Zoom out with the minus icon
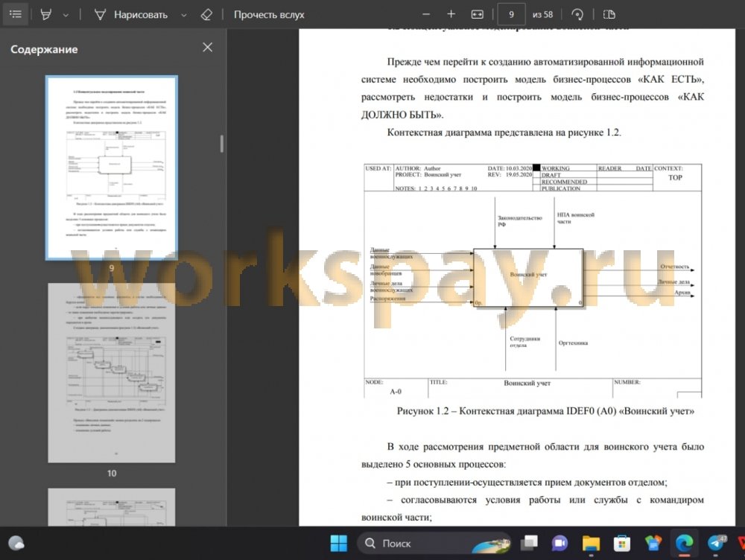Viewport: 745px width, 560px height. [x=426, y=14]
